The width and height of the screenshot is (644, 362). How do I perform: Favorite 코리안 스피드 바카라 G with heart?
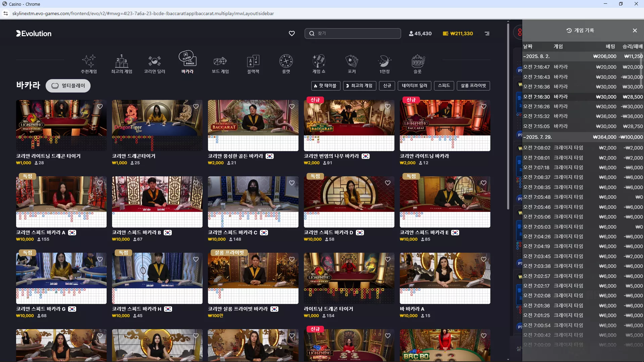(x=100, y=259)
